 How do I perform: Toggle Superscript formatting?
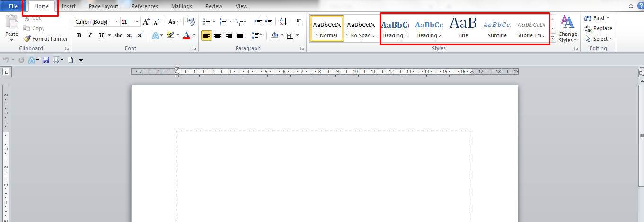pyautogui.click(x=141, y=35)
